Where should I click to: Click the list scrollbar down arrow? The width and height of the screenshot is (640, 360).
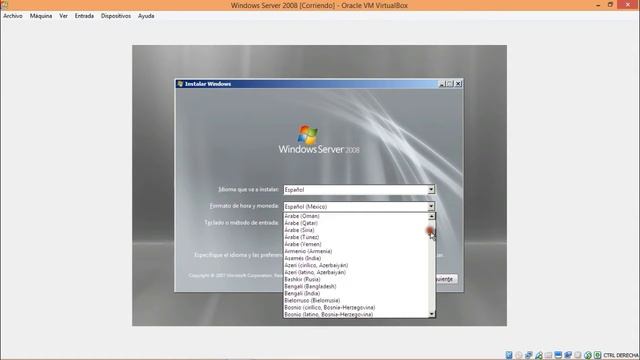(431, 313)
